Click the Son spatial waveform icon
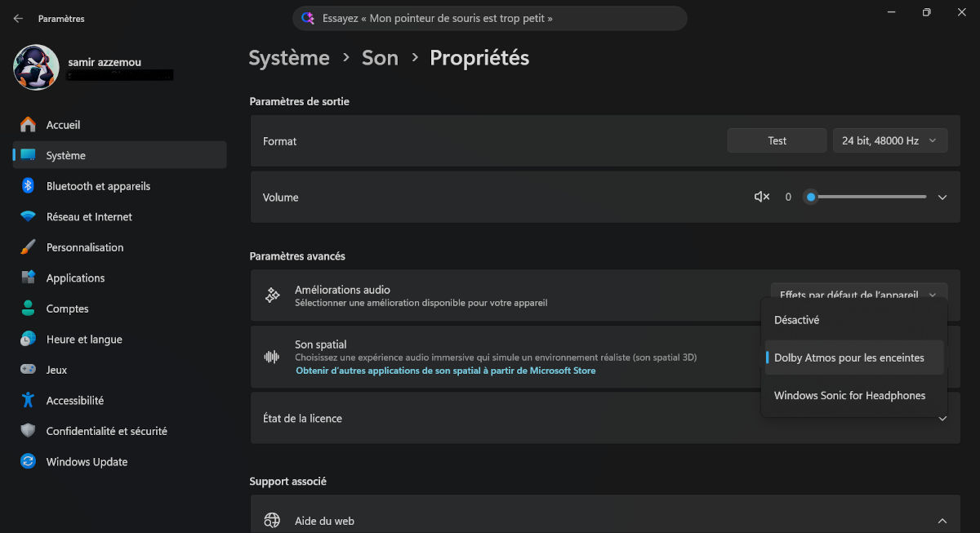This screenshot has width=980, height=533. (x=272, y=357)
